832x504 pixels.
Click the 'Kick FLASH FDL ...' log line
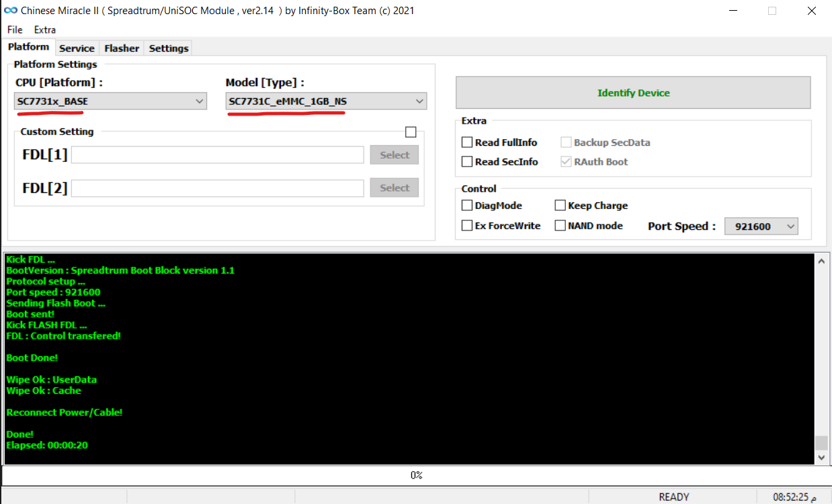tap(47, 325)
